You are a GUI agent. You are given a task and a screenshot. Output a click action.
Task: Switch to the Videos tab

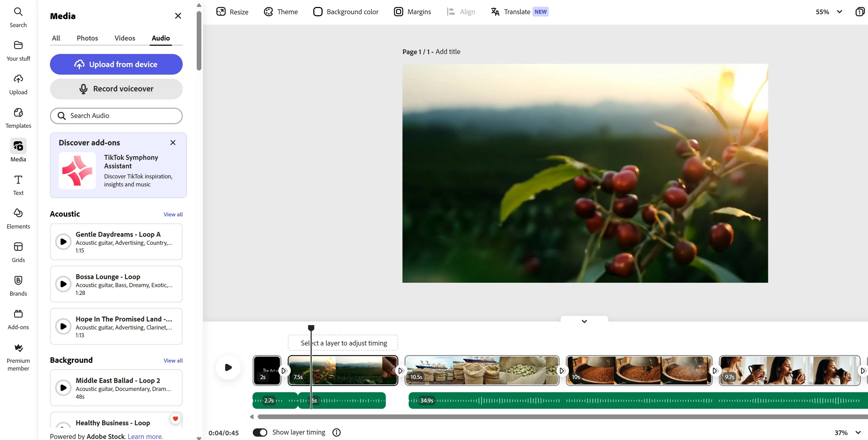(125, 38)
